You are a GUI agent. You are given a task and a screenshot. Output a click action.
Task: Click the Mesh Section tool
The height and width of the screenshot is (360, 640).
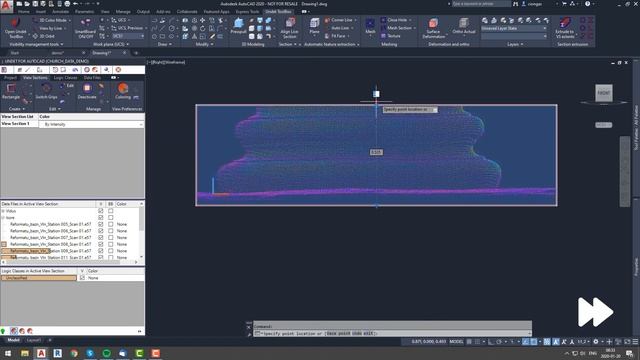pyautogui.click(x=397, y=28)
